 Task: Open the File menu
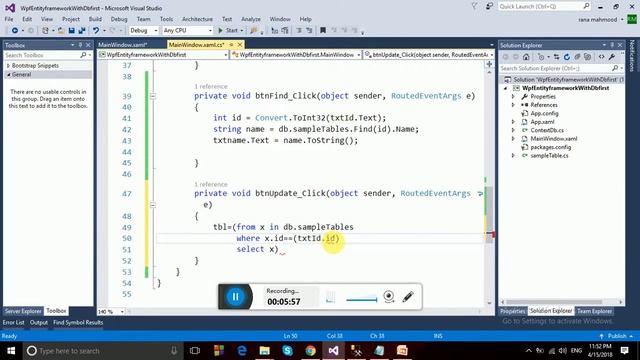pyautogui.click(x=9, y=19)
